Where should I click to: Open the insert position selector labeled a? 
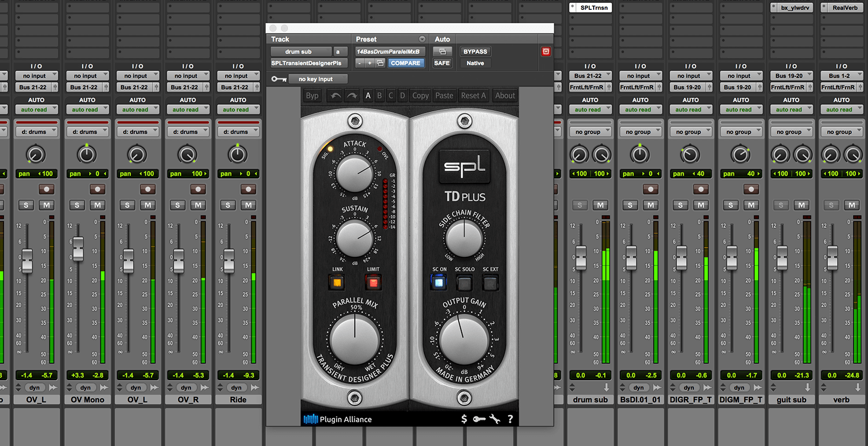tap(341, 51)
